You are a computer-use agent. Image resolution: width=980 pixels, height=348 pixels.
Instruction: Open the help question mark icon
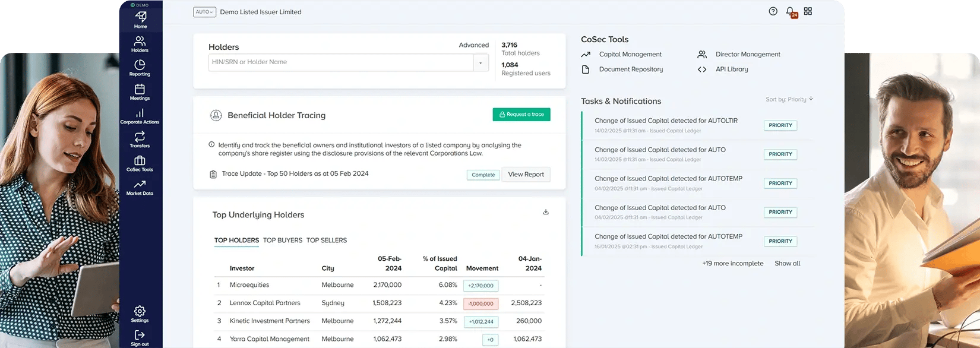773,11
